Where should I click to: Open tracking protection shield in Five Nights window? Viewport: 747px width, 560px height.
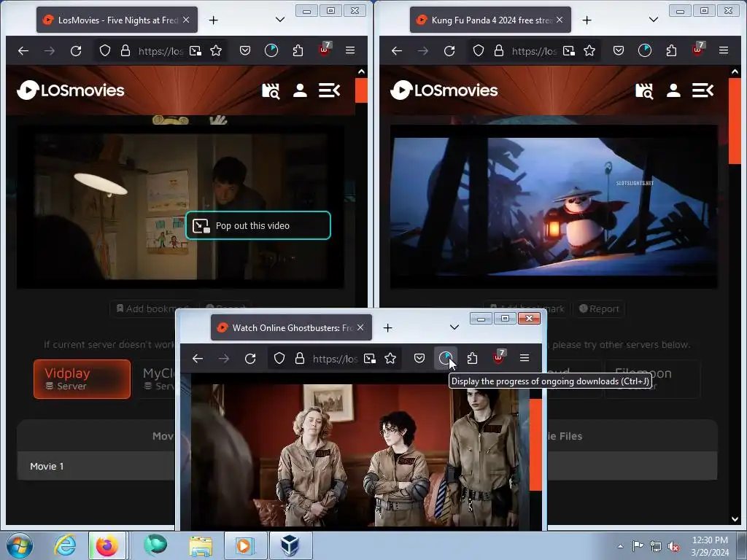(x=105, y=50)
